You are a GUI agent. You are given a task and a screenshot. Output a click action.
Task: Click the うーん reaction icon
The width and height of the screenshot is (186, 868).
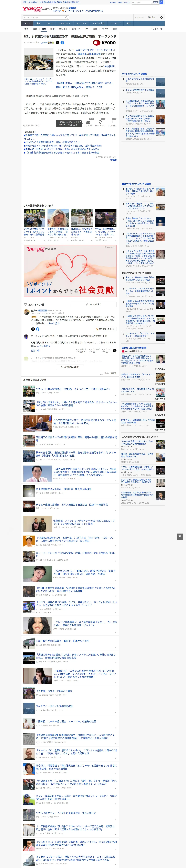click(x=104, y=351)
